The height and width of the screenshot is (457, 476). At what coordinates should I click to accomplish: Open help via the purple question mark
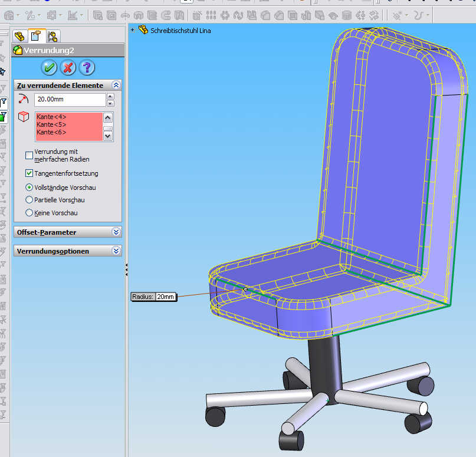[87, 67]
